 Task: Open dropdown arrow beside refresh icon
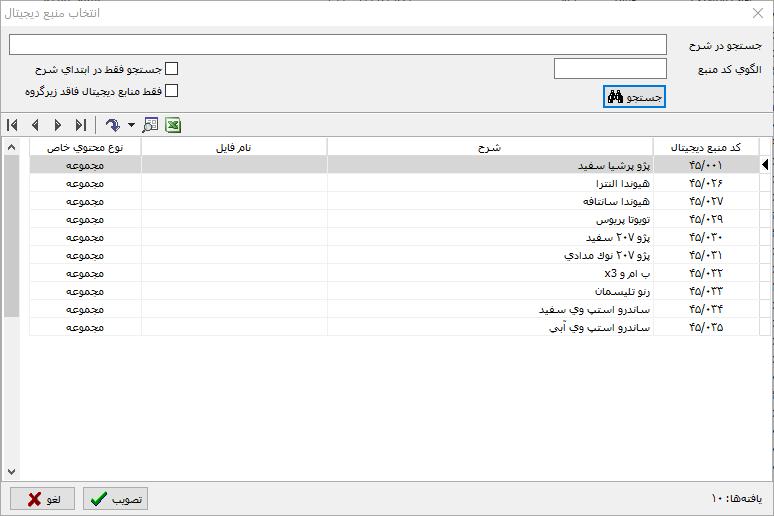131,126
